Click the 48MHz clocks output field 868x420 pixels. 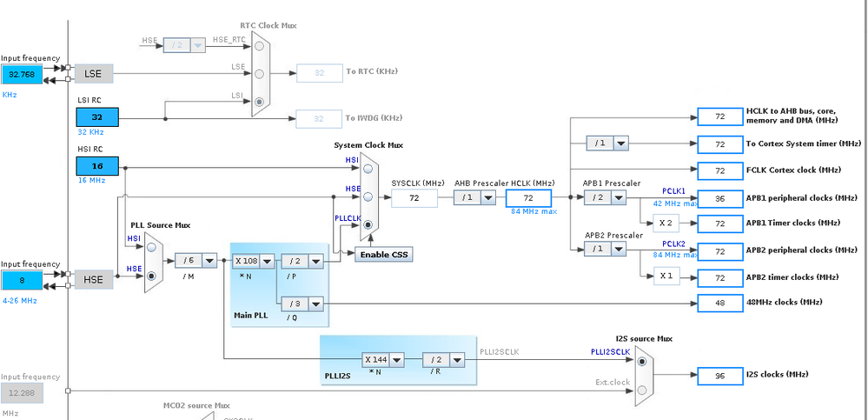[719, 303]
